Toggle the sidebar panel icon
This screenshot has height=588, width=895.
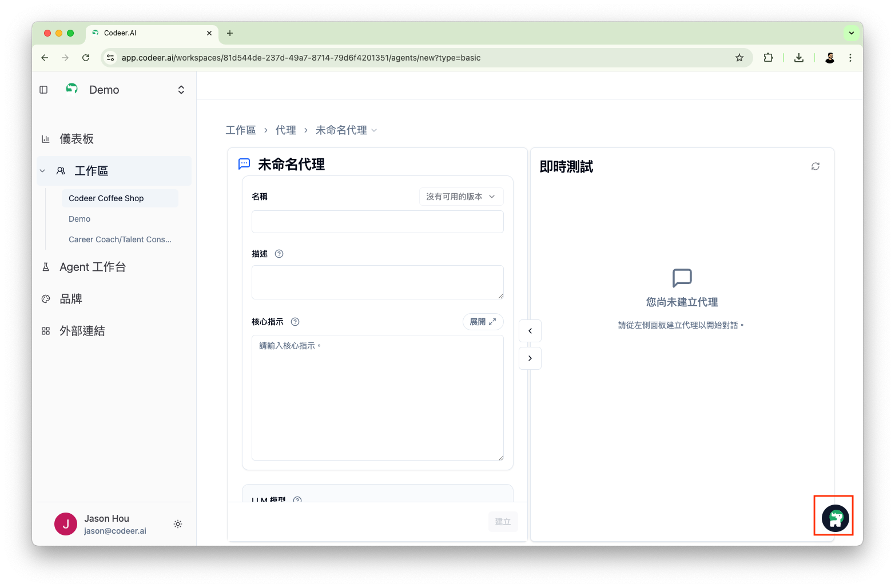tap(43, 90)
